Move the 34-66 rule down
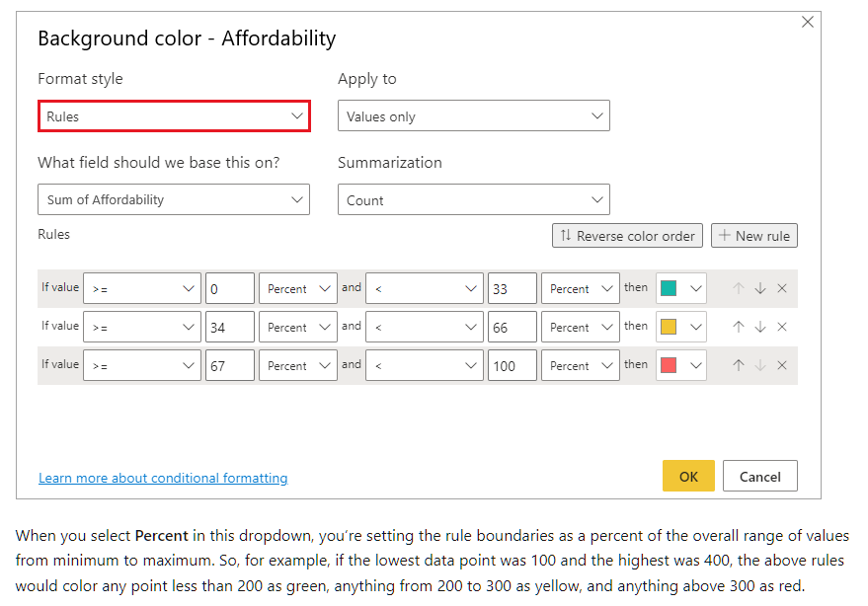Viewport: 868px width, 606px height. (x=760, y=327)
